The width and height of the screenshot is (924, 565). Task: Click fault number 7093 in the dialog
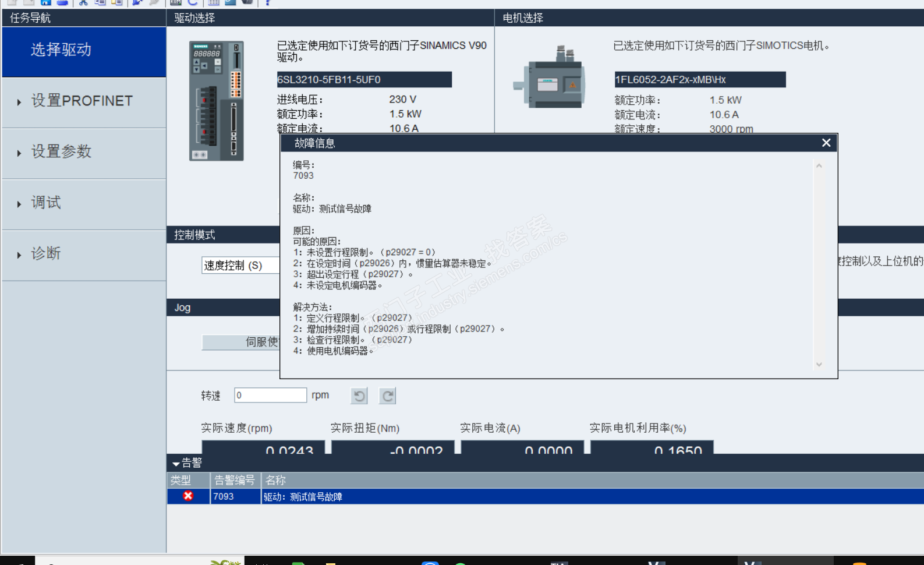[x=303, y=176]
